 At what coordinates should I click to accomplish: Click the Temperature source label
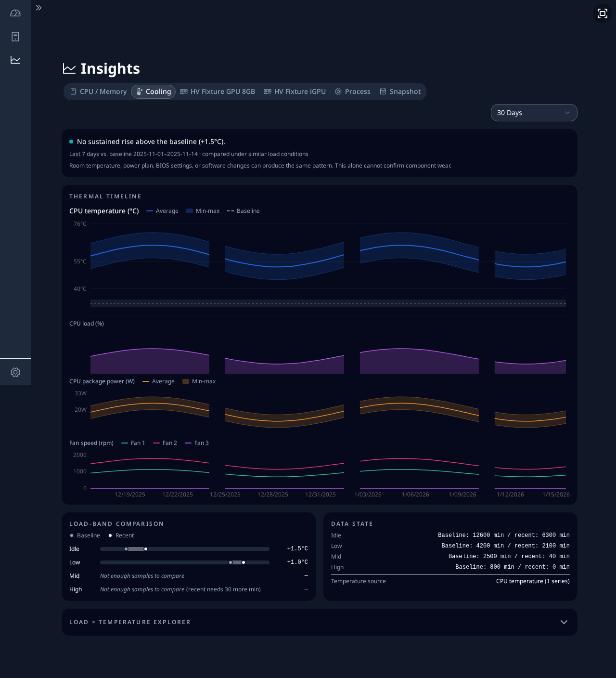(359, 581)
